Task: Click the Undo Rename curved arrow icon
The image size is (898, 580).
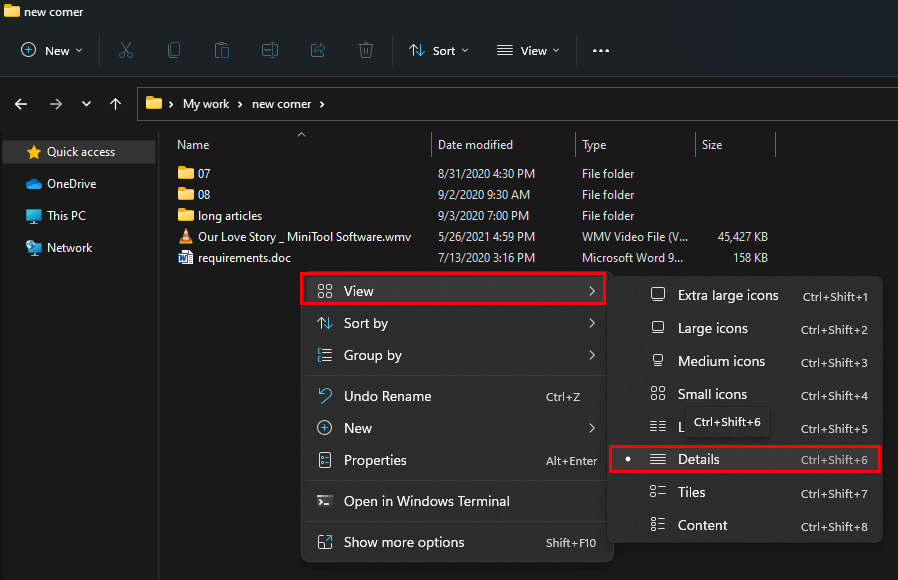Action: pos(325,396)
